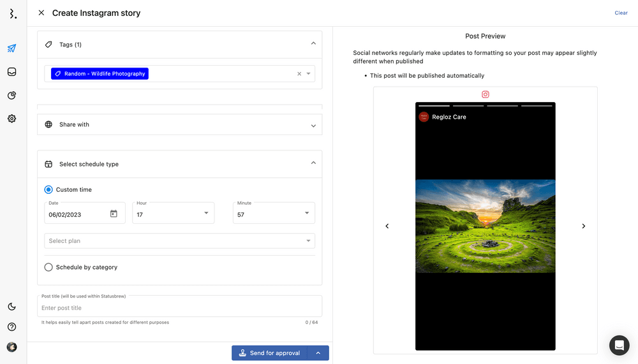Click the Statusbrew logo icon
638x364 pixels.
11,13
